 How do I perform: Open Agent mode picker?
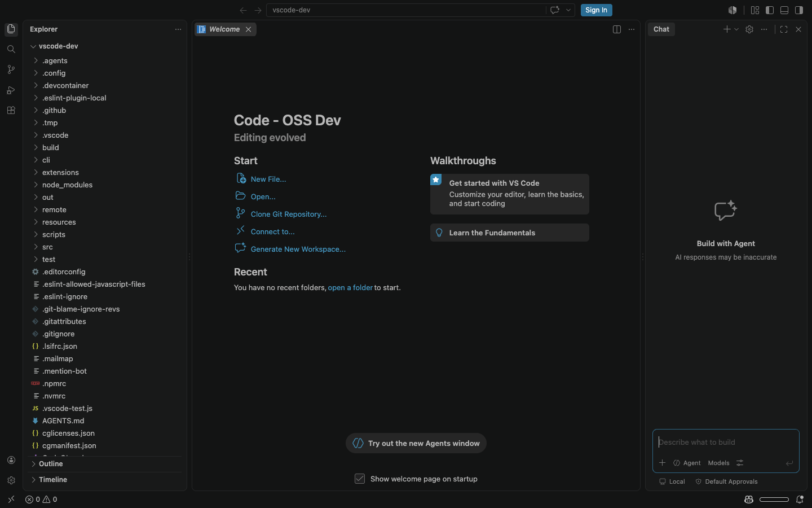[687, 463]
